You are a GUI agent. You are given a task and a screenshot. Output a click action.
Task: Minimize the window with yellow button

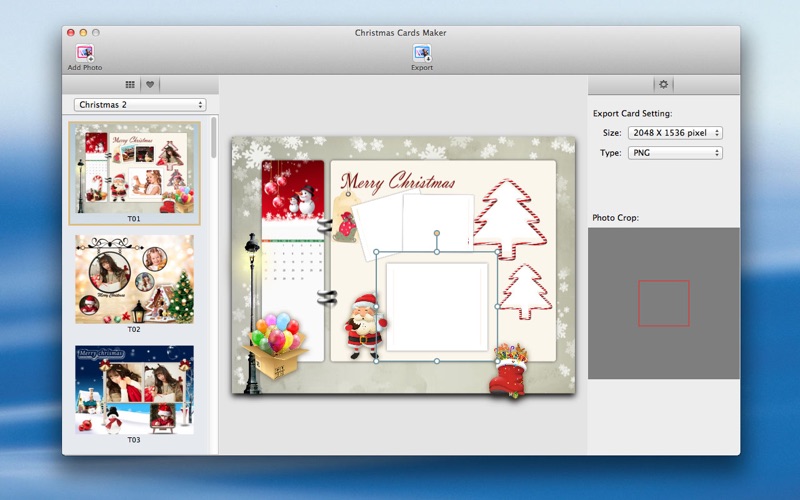[x=83, y=32]
